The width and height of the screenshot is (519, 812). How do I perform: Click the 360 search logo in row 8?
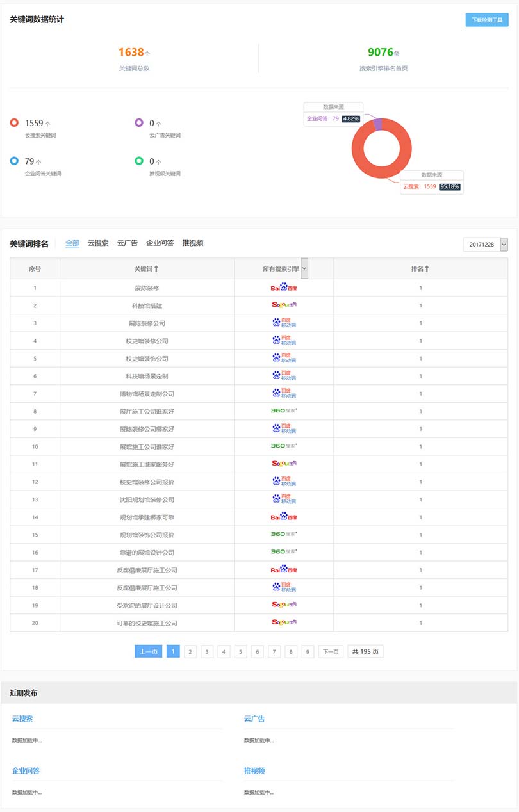pos(284,411)
